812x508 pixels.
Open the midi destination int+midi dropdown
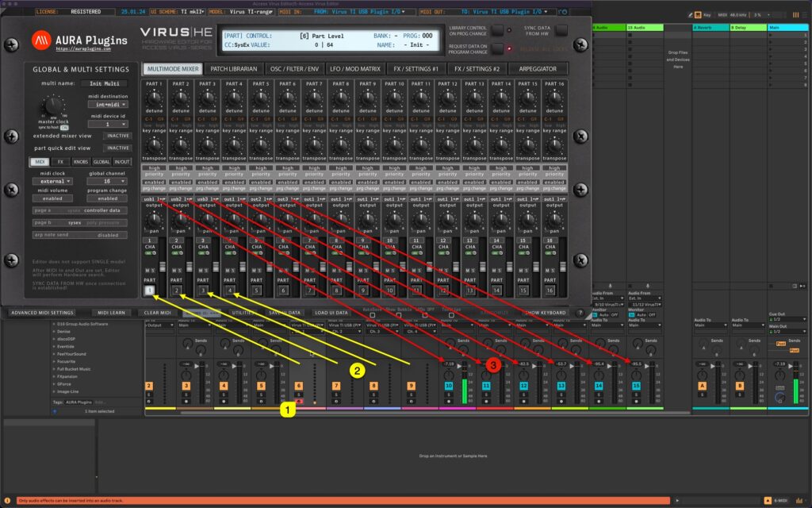[109, 106]
